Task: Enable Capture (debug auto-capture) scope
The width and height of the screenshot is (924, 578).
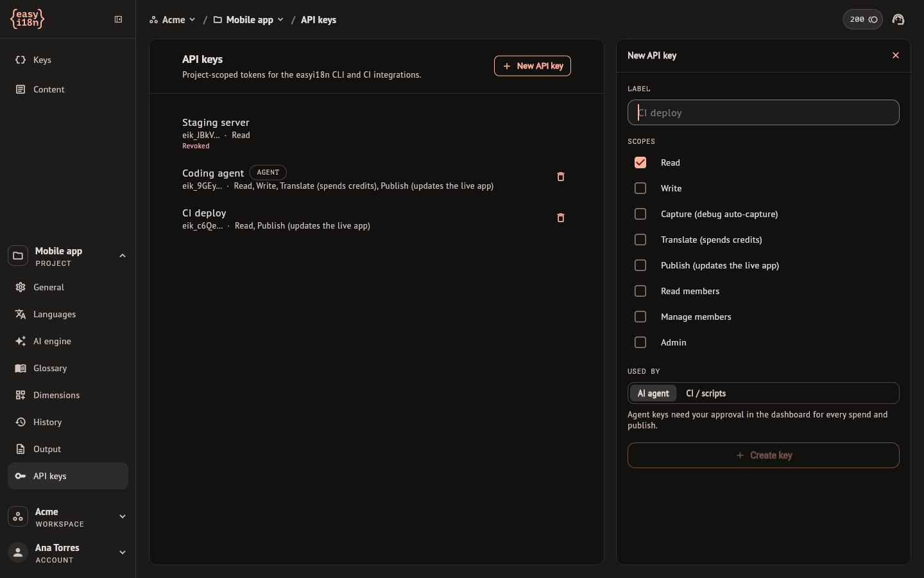Action: [640, 214]
